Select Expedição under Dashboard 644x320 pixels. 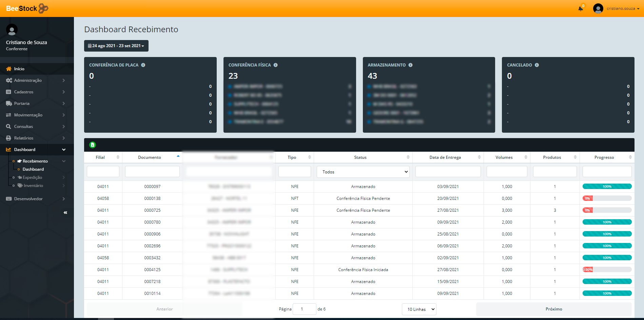[x=32, y=177]
